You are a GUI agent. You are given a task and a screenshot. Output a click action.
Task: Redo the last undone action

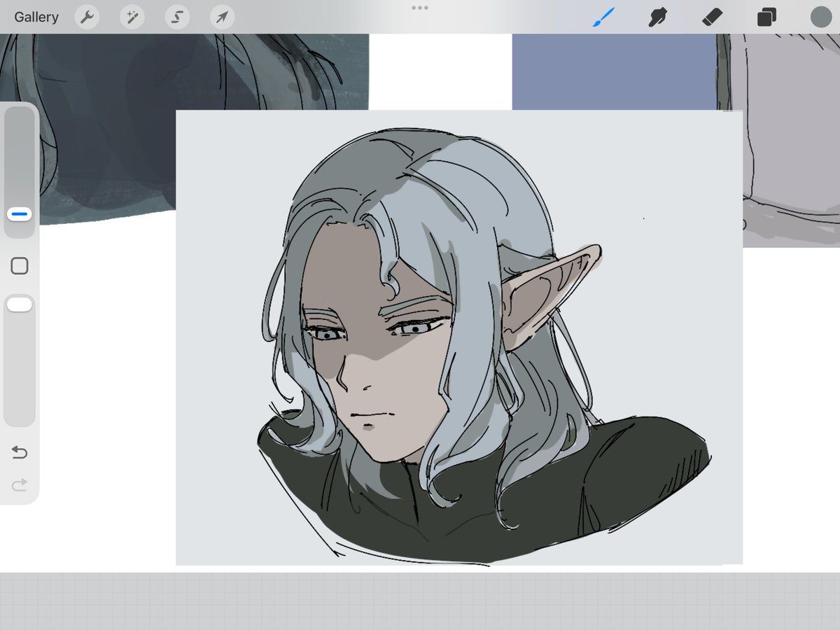(20, 484)
